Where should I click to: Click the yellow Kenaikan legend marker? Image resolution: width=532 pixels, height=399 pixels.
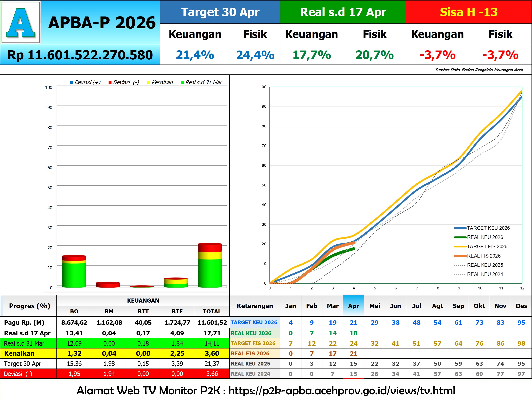coord(148,82)
